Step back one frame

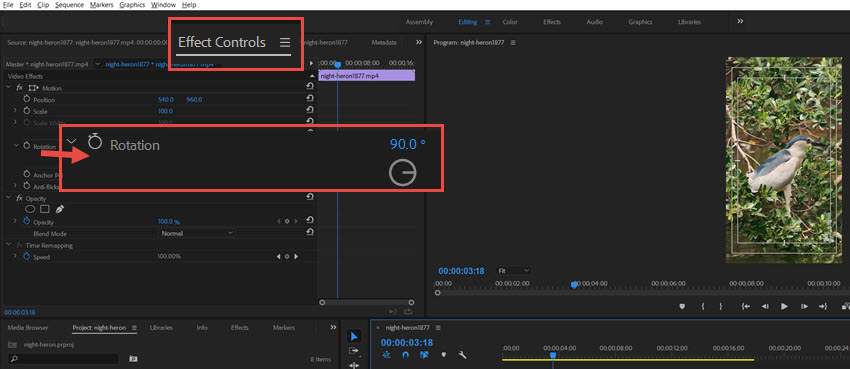coord(765,307)
